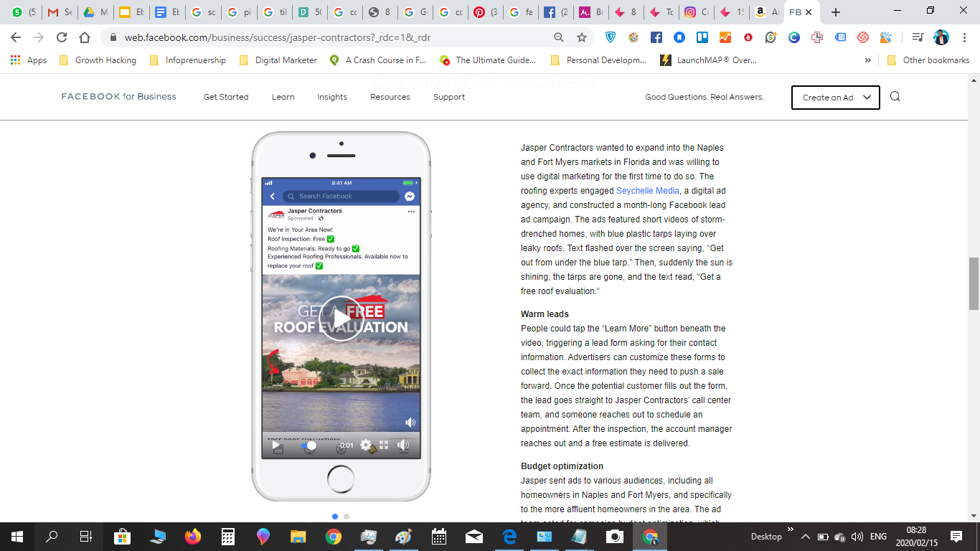Open the Other bookmarks folder
This screenshot has height=551, width=980.
[928, 60]
